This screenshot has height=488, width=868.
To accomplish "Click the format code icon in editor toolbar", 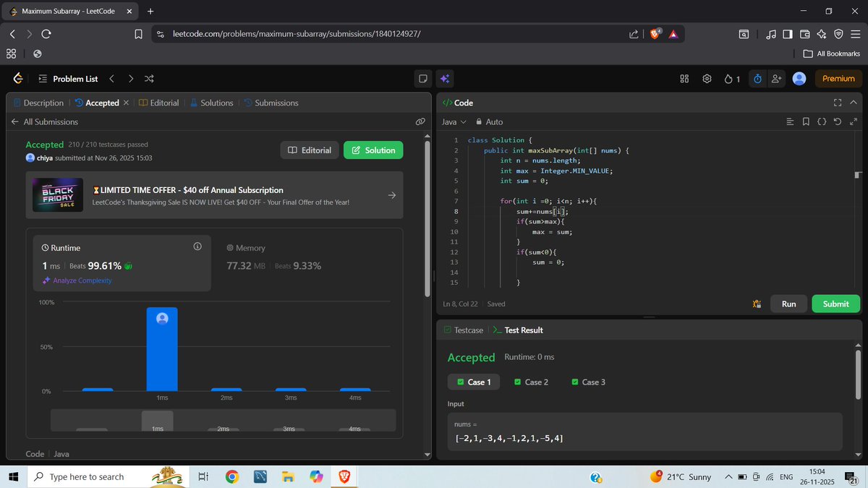I will [791, 121].
